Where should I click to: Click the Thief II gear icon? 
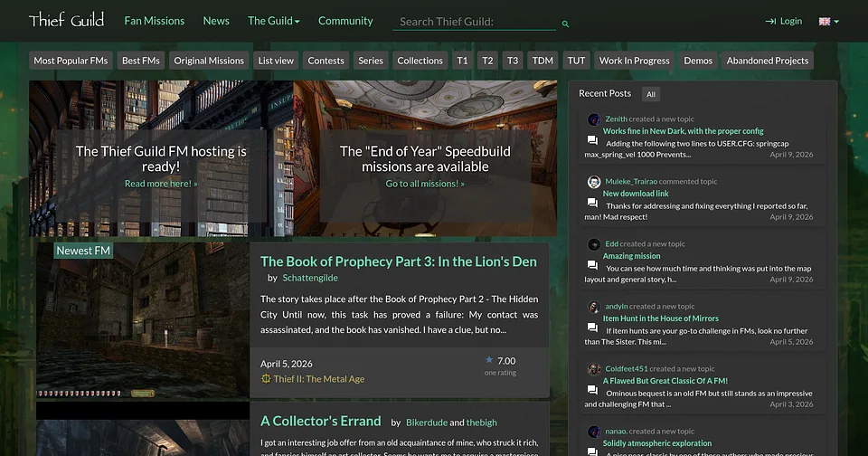coord(266,379)
